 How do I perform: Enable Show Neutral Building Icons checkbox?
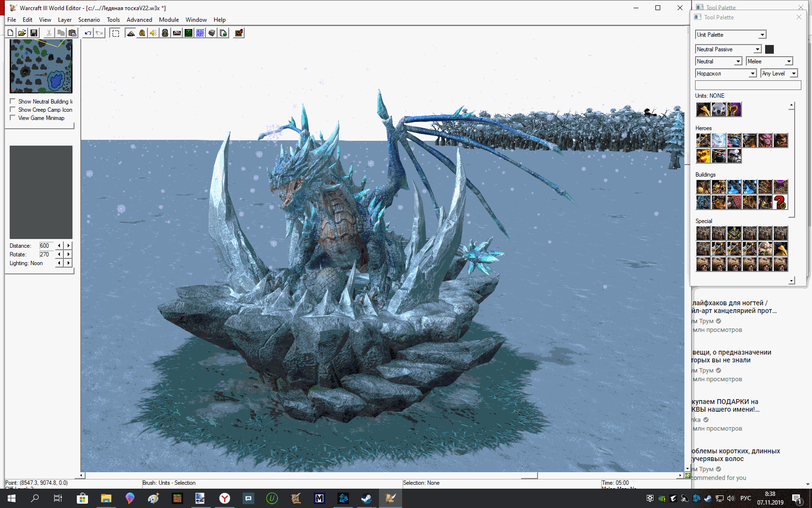pos(13,102)
